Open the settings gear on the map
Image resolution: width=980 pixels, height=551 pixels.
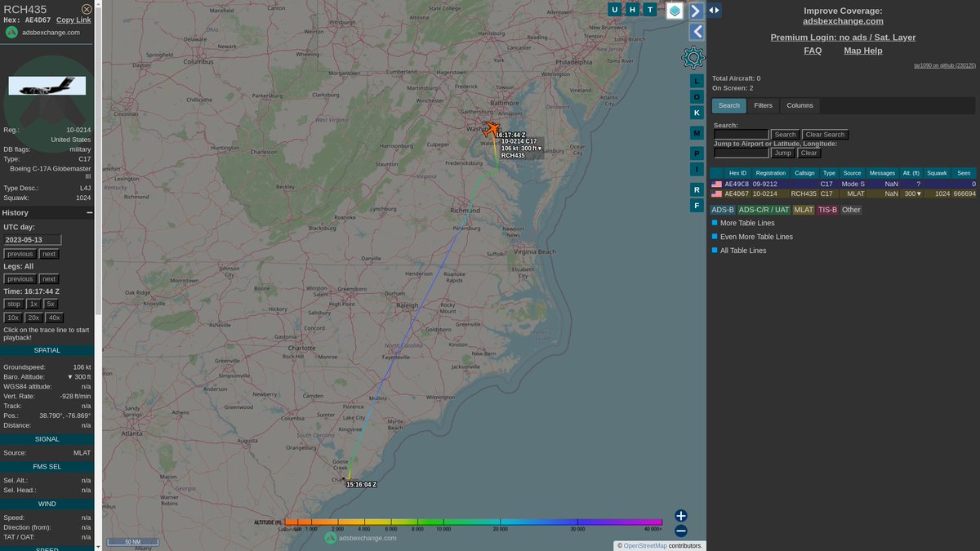693,57
